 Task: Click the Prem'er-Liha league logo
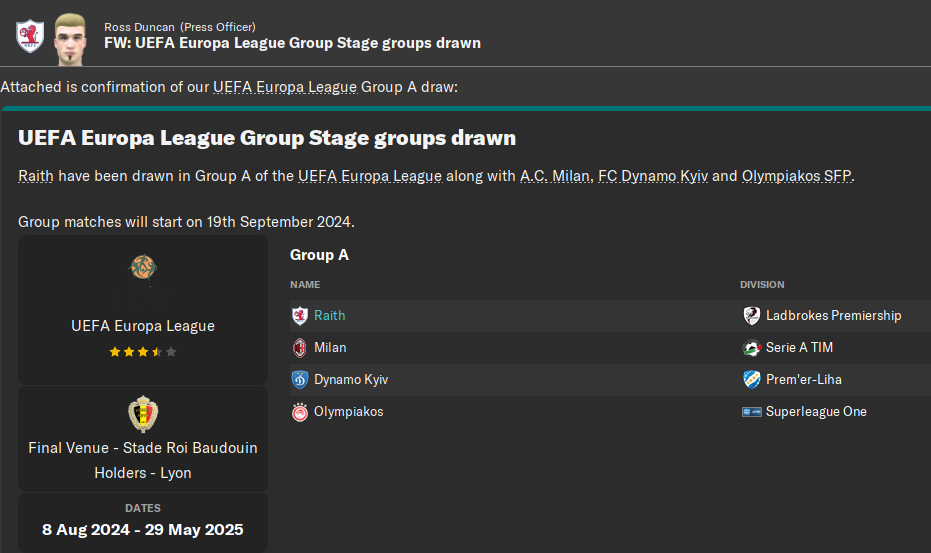tap(752, 380)
